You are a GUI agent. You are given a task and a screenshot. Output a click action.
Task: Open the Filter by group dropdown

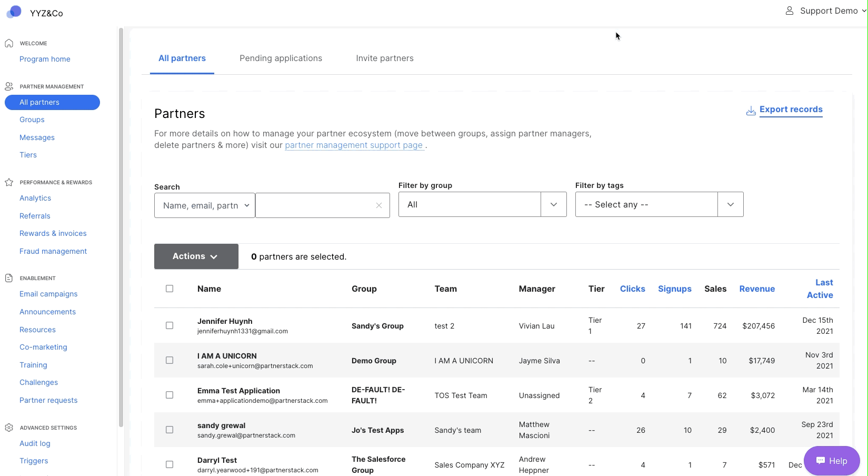click(x=482, y=204)
